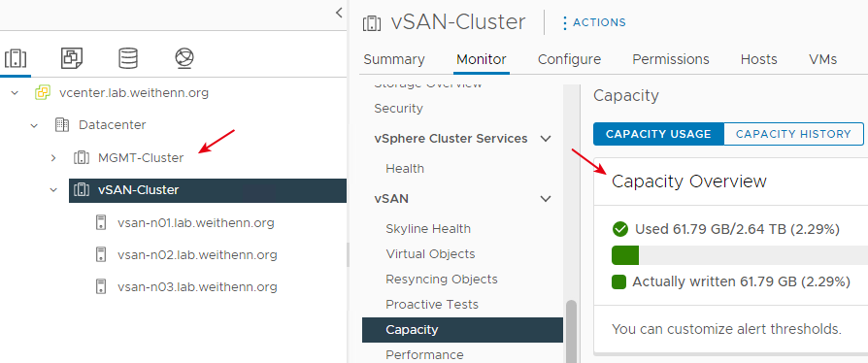Switch to VMs and Templates inventory icon

[x=72, y=57]
